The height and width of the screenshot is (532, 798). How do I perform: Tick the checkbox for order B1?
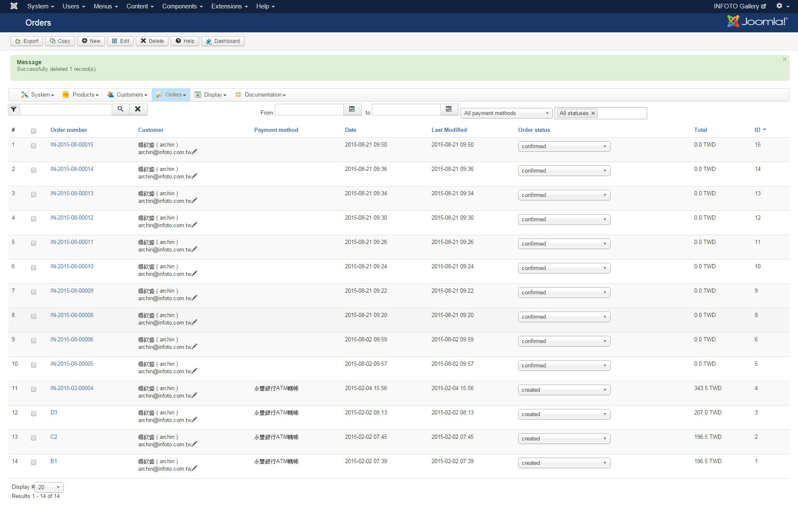pos(34,462)
